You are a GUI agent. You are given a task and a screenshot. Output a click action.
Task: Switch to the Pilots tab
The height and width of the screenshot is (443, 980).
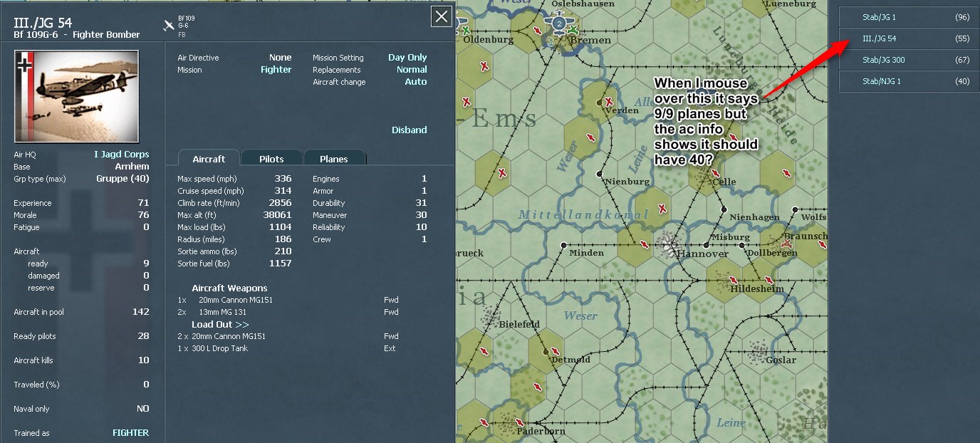click(x=271, y=159)
